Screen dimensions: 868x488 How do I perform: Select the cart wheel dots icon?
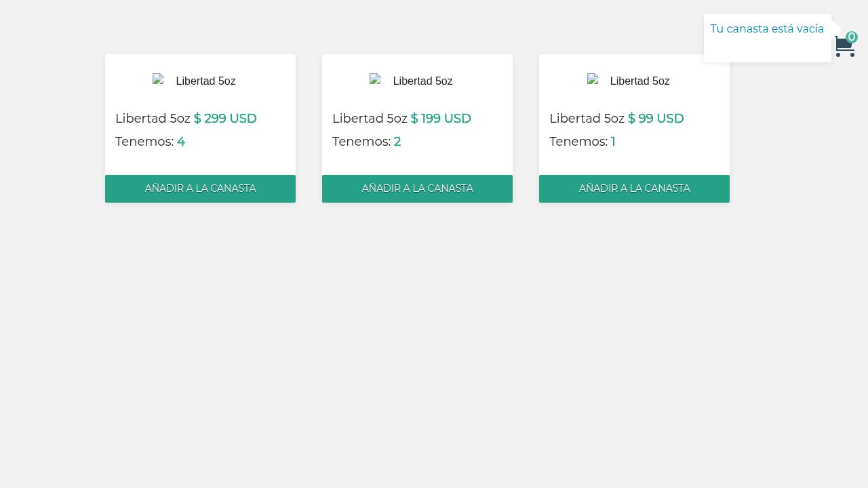tap(846, 56)
